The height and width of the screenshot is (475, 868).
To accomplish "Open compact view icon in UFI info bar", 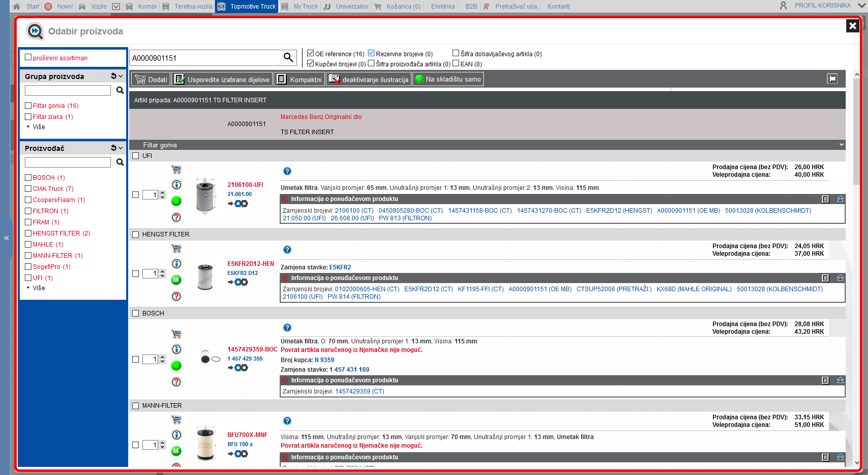I will click(x=825, y=199).
